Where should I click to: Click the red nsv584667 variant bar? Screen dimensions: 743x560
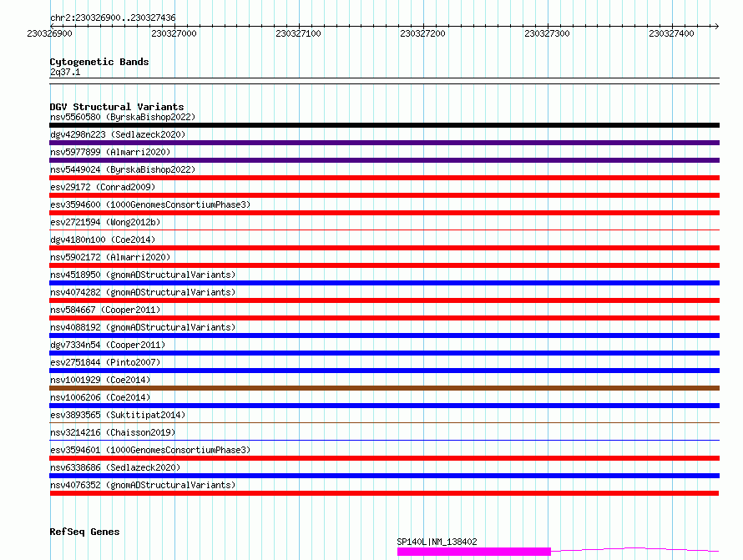point(384,318)
